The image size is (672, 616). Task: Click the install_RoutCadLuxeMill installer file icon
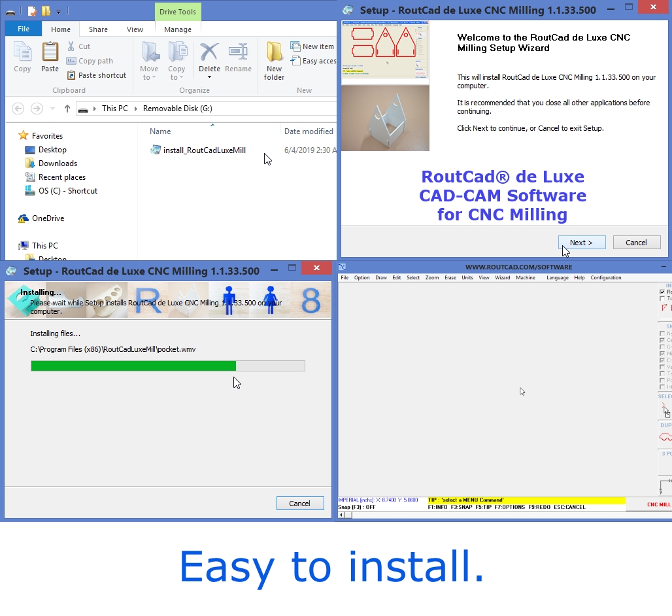tap(155, 150)
